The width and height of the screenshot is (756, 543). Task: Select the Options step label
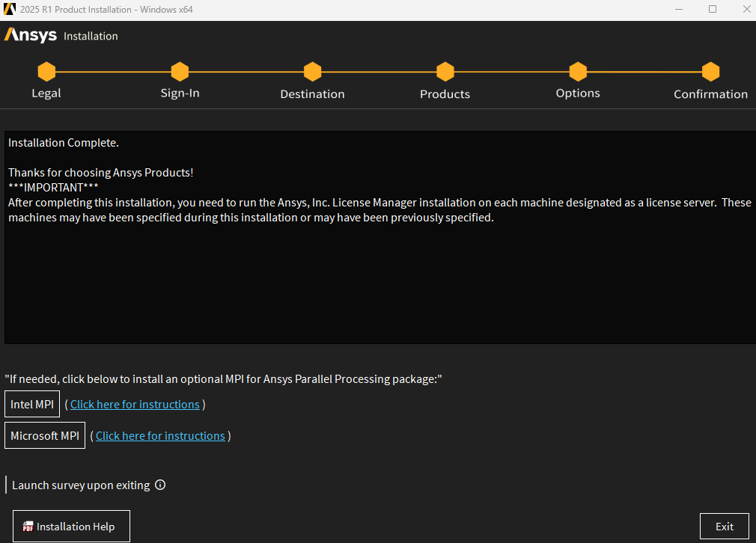(x=578, y=93)
